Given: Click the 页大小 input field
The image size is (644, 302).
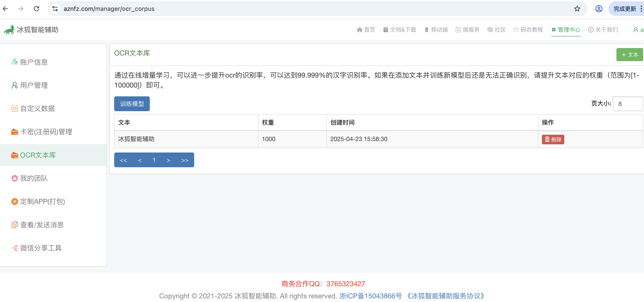Looking at the screenshot, I should [627, 104].
